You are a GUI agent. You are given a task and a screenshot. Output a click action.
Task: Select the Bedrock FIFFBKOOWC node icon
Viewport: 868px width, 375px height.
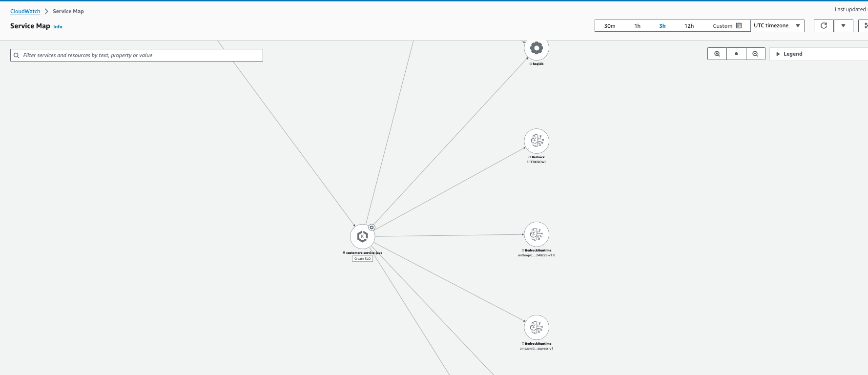537,141
